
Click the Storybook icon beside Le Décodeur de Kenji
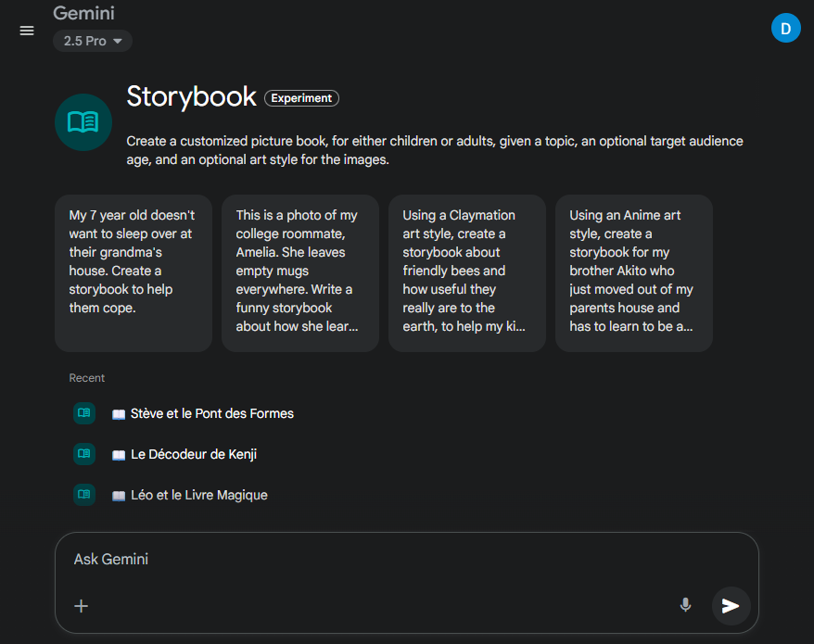(x=84, y=454)
